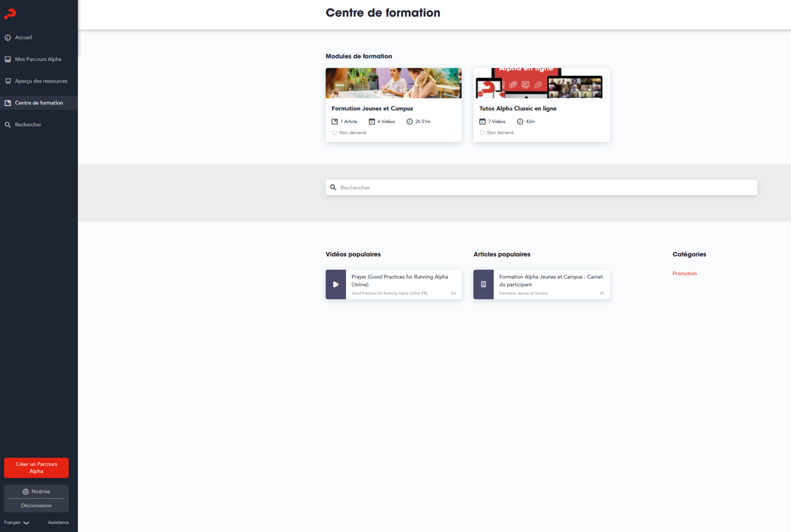
Task: Click the 7 Vidéos icon
Action: click(x=482, y=122)
